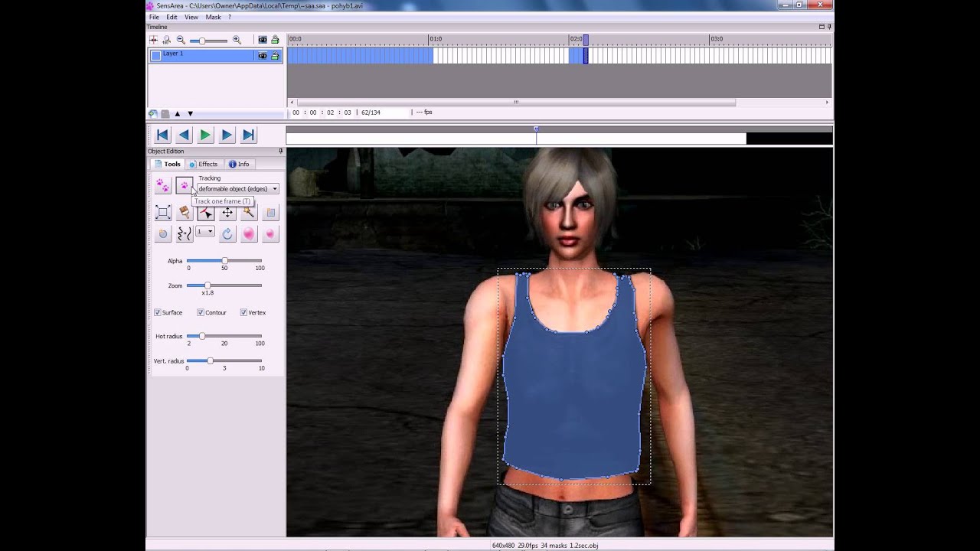Click the blue circular arrow refresh icon
Screen dimensions: 980x551
click(227, 233)
